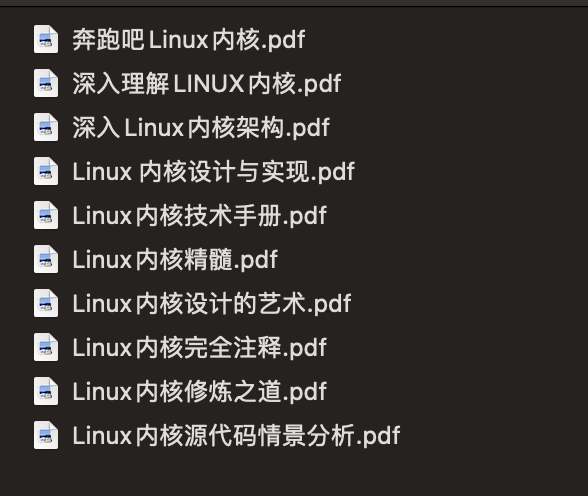Click the file name Linux内核技术手册.pdf

click(x=200, y=216)
